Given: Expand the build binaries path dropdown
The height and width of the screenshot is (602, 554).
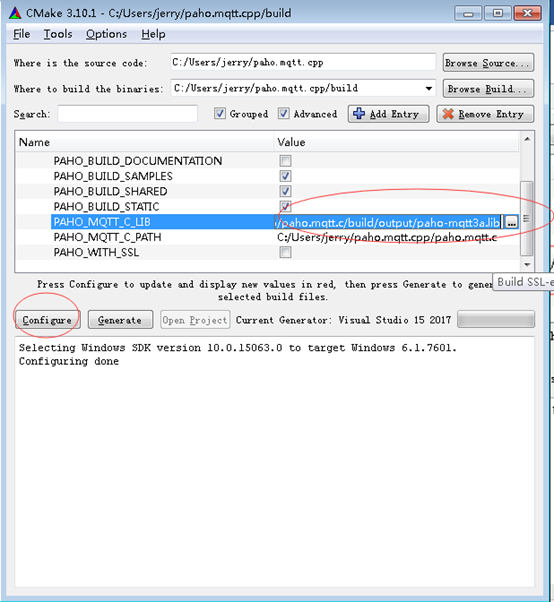Looking at the screenshot, I should [x=428, y=89].
